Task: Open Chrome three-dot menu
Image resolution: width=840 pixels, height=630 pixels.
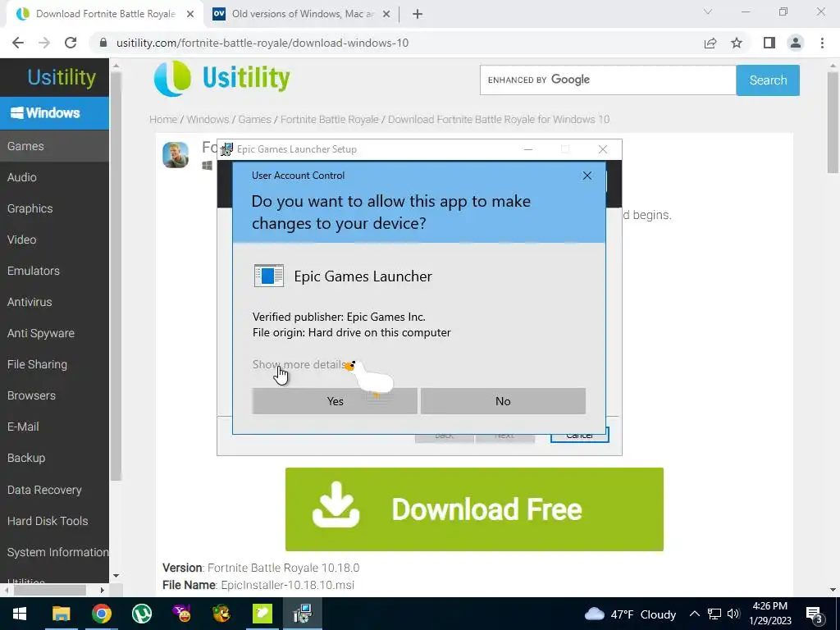Action: pos(822,43)
